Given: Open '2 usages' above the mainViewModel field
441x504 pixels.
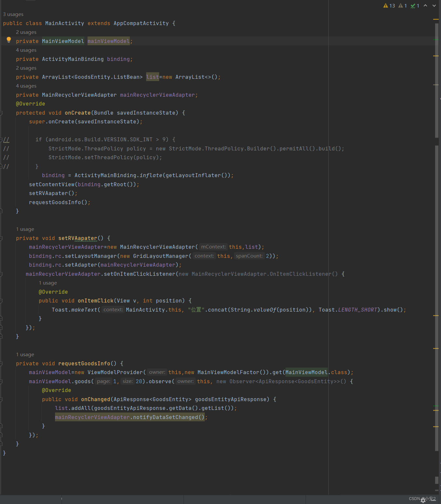Looking at the screenshot, I should [x=26, y=32].
